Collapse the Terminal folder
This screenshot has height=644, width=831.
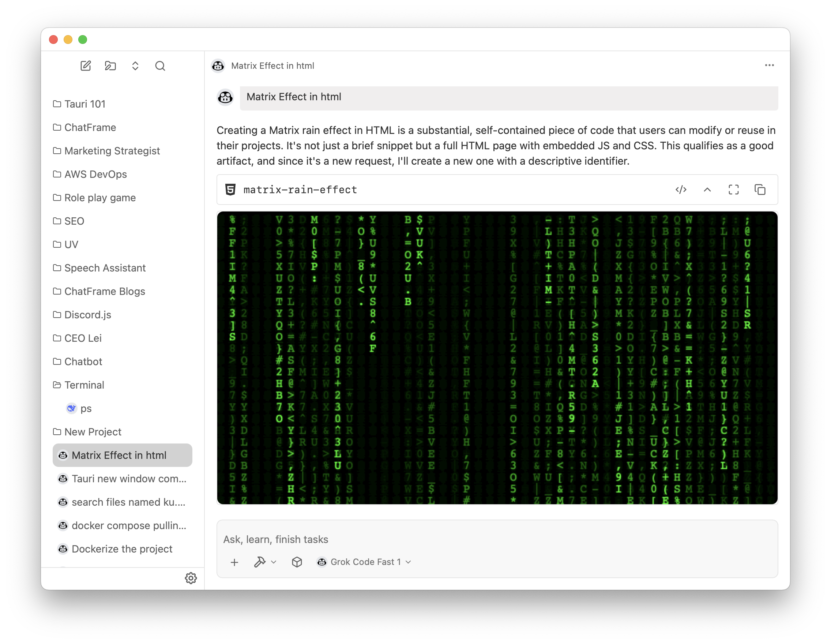point(84,385)
